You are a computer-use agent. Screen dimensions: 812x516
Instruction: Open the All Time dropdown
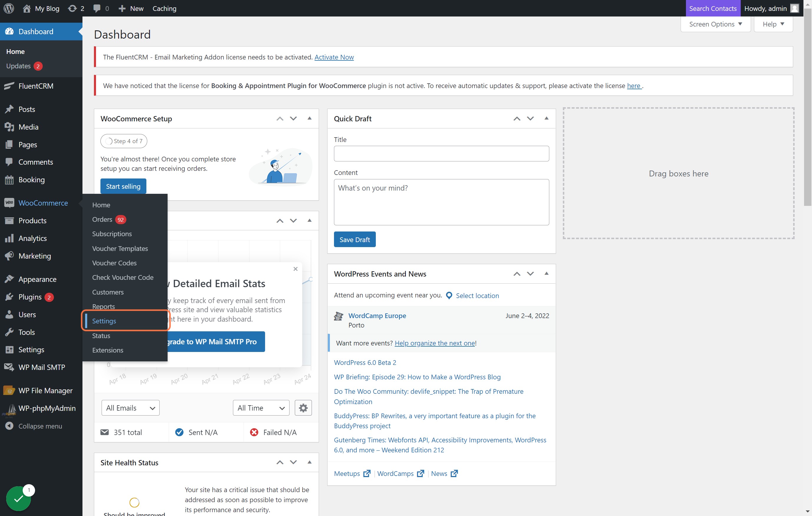261,408
